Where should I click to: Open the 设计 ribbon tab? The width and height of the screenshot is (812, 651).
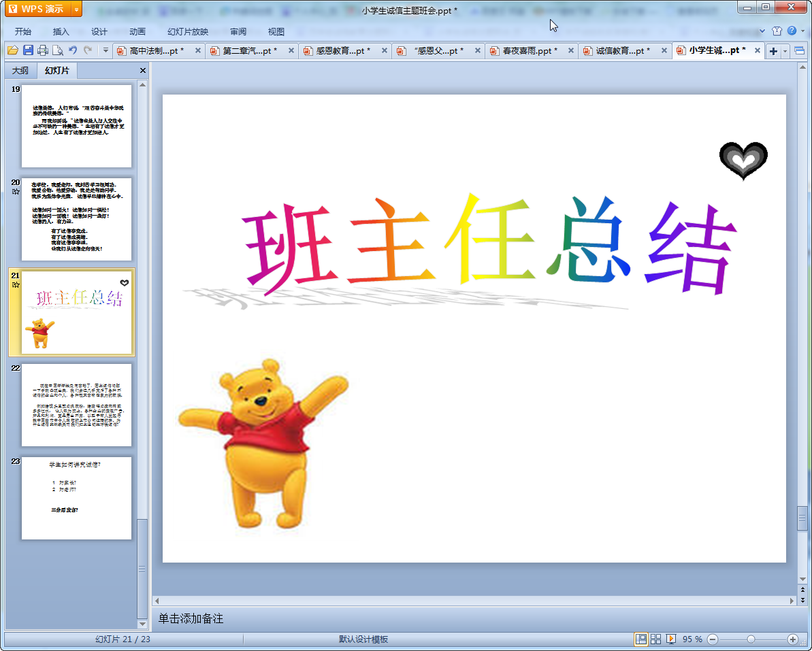coord(99,31)
